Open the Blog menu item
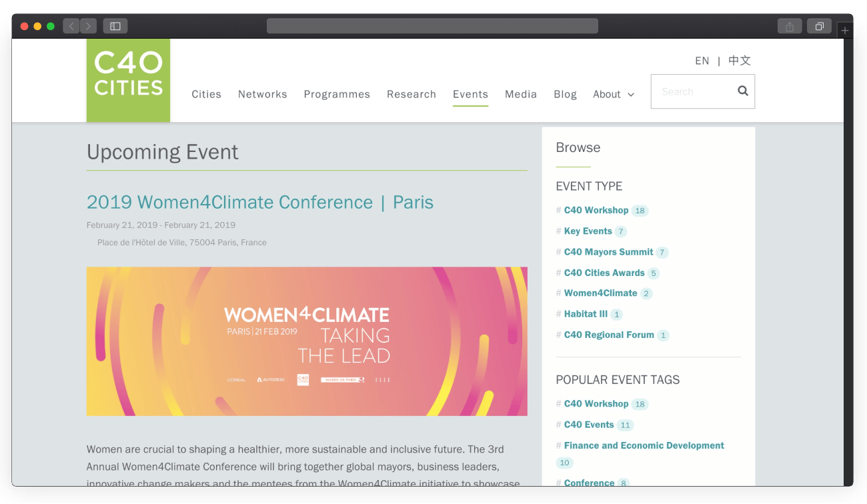This screenshot has width=867, height=504. (x=565, y=95)
